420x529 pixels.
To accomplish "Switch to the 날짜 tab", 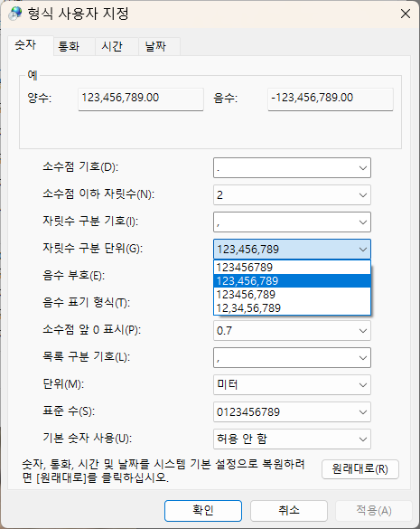I will (x=159, y=46).
